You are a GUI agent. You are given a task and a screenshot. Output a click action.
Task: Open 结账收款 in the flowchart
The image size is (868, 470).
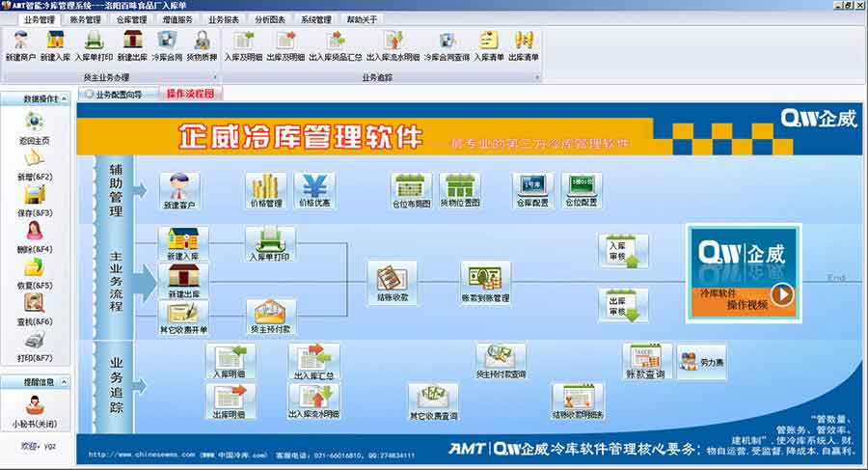pyautogui.click(x=393, y=282)
